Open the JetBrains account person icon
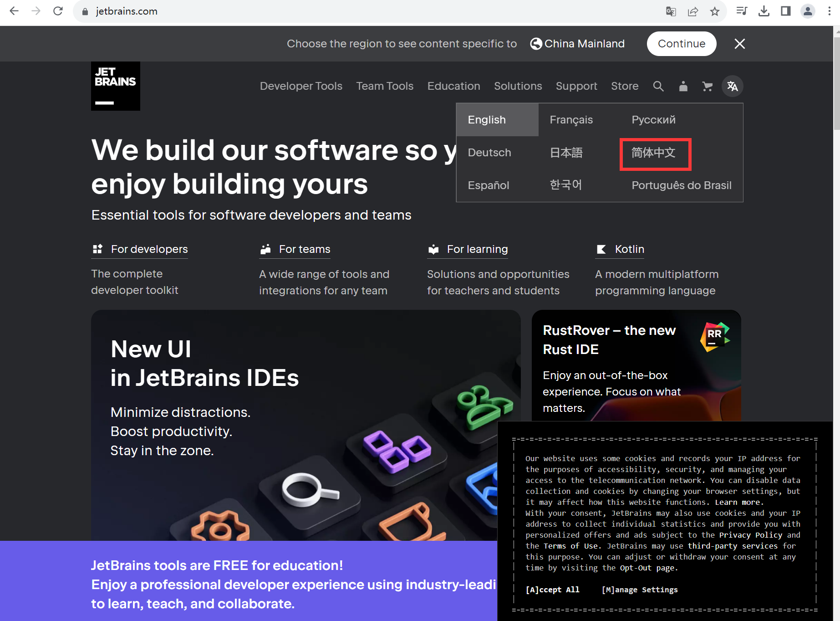 (x=683, y=86)
